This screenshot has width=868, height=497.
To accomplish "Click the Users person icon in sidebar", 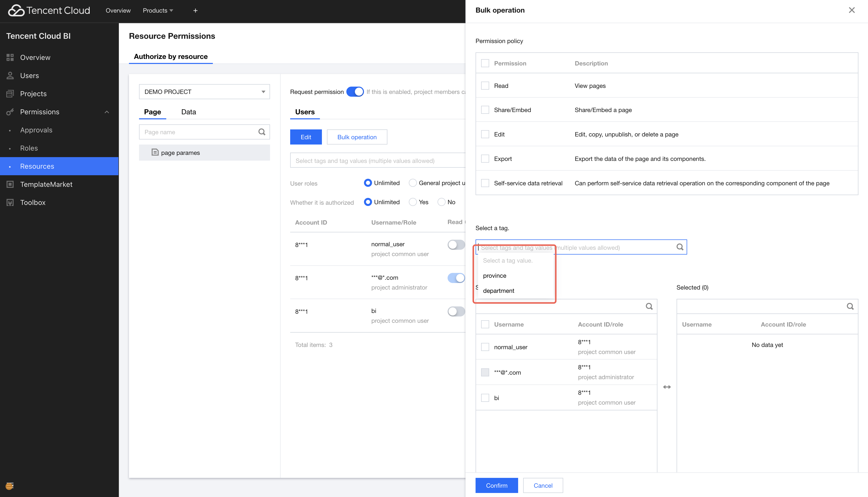I will [10, 76].
